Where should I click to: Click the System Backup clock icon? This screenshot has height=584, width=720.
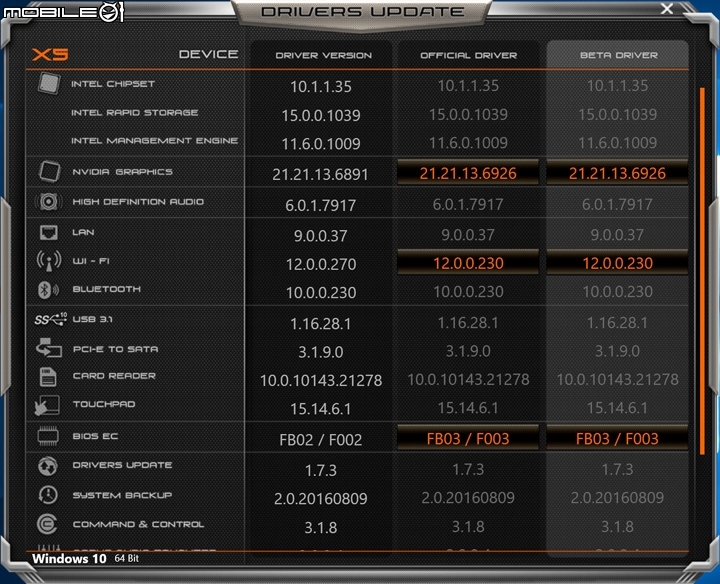pyautogui.click(x=48, y=495)
